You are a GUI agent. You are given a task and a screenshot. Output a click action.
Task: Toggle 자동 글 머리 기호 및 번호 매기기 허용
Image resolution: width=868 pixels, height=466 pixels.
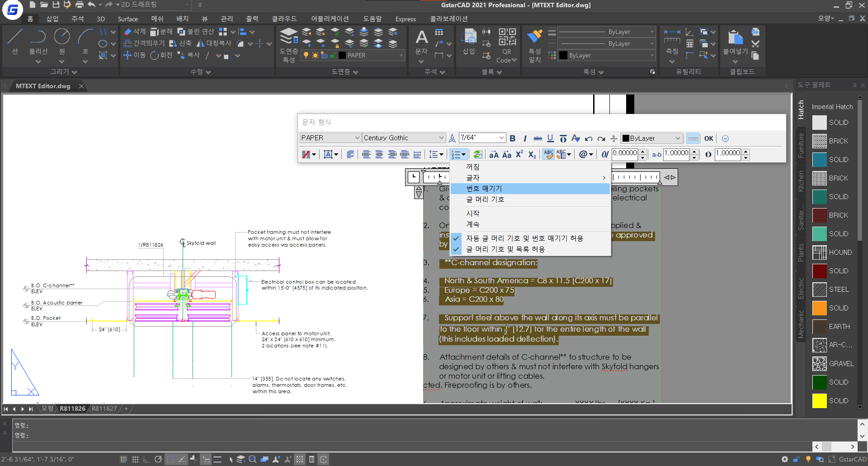530,238
